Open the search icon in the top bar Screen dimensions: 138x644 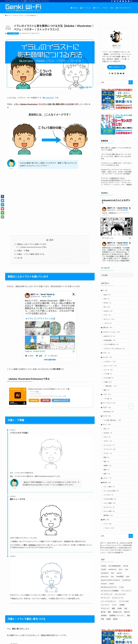(x=131, y=1)
